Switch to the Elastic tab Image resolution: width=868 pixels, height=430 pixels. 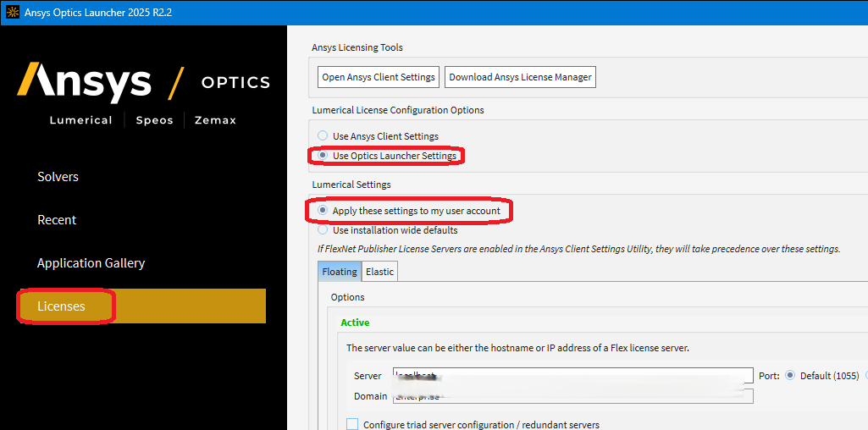[379, 272]
